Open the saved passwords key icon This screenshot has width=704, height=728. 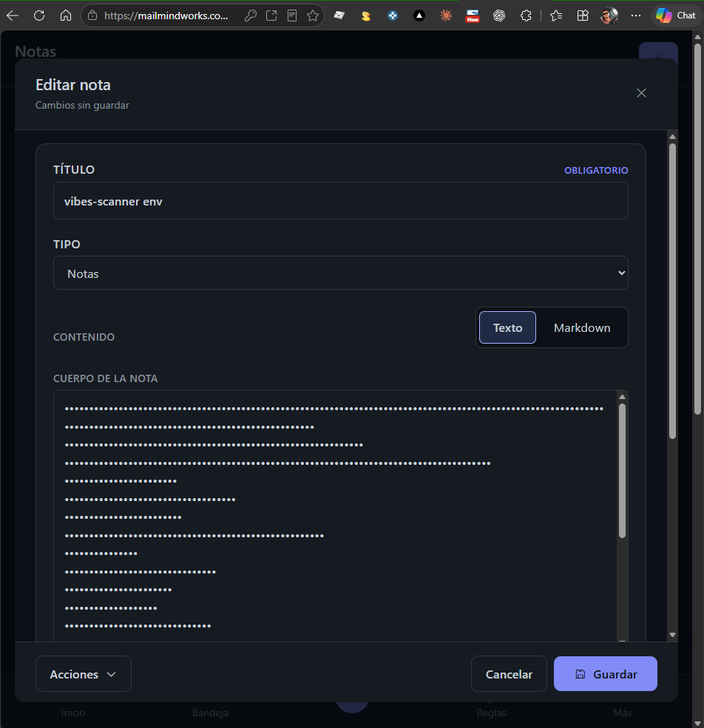point(251,16)
